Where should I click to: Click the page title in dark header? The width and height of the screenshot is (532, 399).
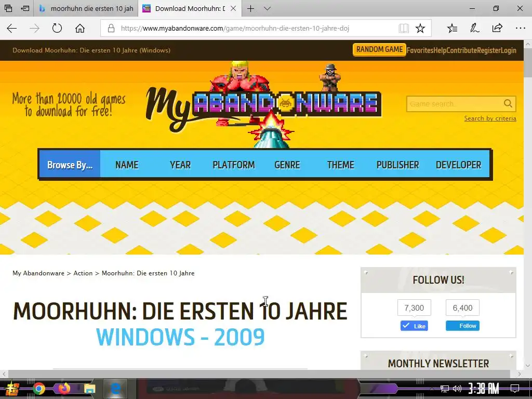(91, 50)
